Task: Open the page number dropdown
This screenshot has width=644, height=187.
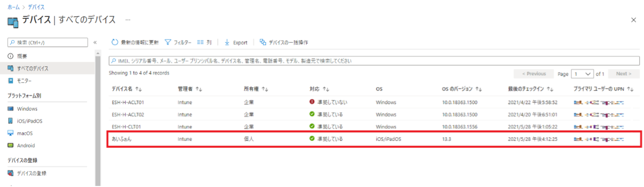Action: pos(582,74)
